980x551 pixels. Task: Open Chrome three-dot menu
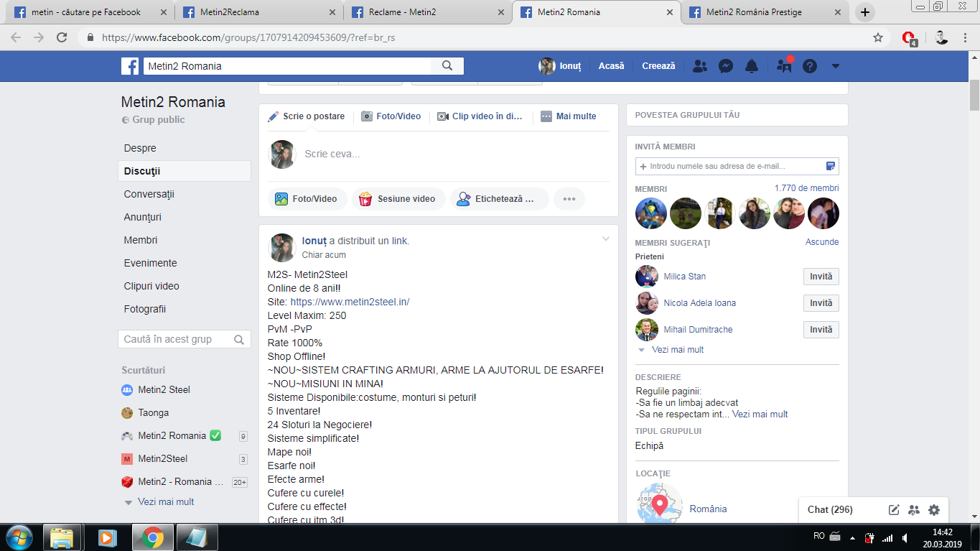point(966,37)
